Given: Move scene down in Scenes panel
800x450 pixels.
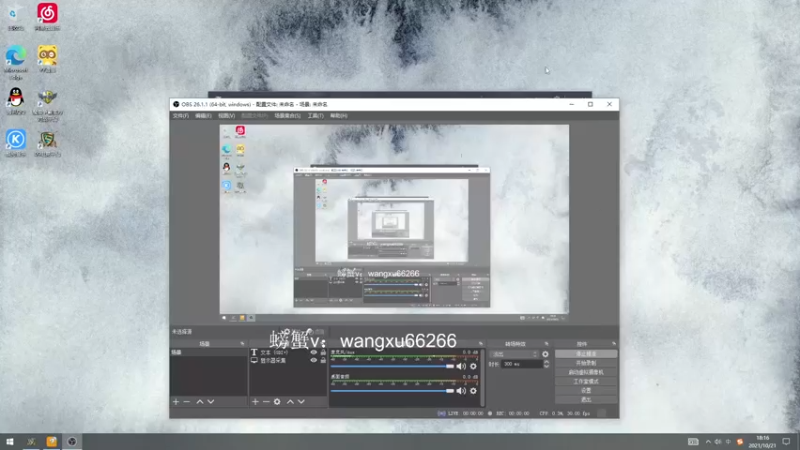Looking at the screenshot, I should pyautogui.click(x=211, y=402).
